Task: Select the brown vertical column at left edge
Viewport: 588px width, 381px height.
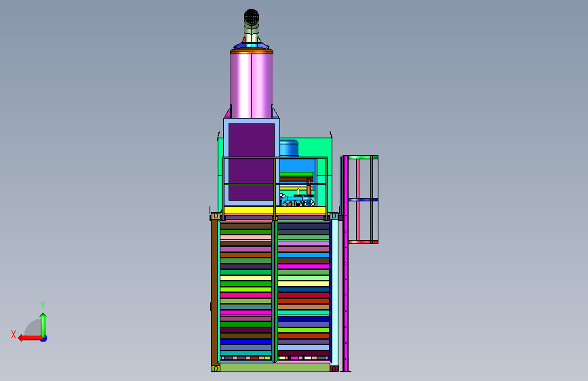Action: (x=214, y=292)
